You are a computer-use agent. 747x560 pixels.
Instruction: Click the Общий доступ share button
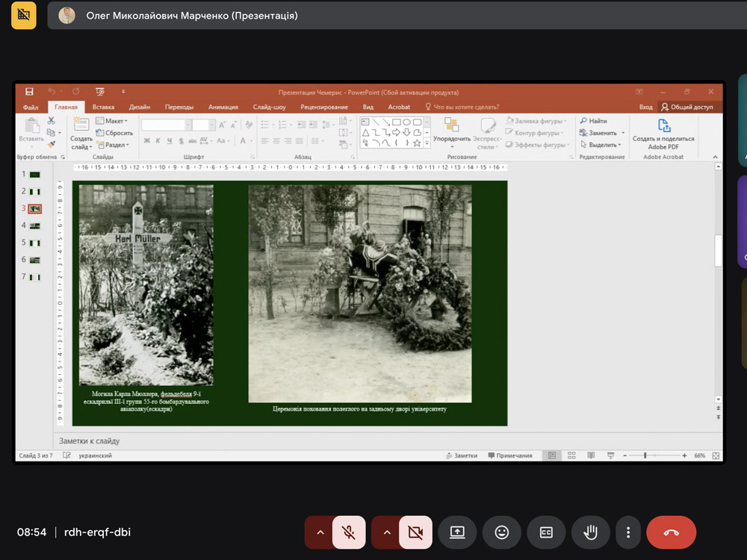(x=686, y=107)
